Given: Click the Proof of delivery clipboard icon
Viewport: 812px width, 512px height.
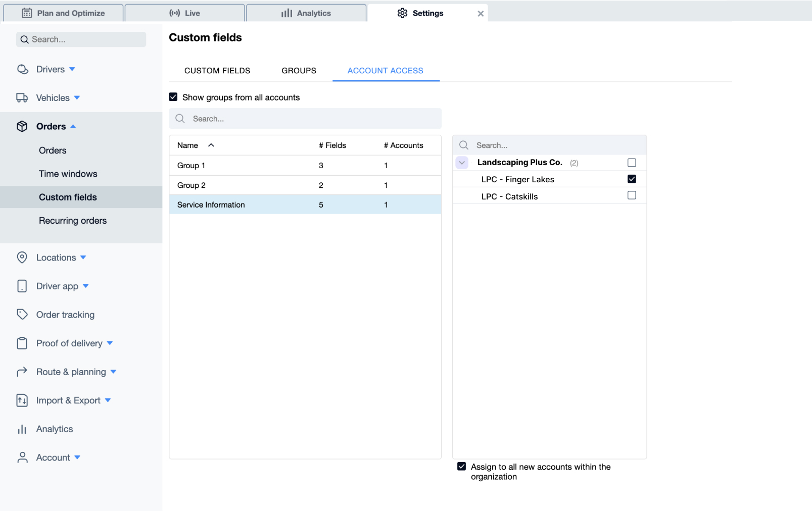Looking at the screenshot, I should [23, 343].
